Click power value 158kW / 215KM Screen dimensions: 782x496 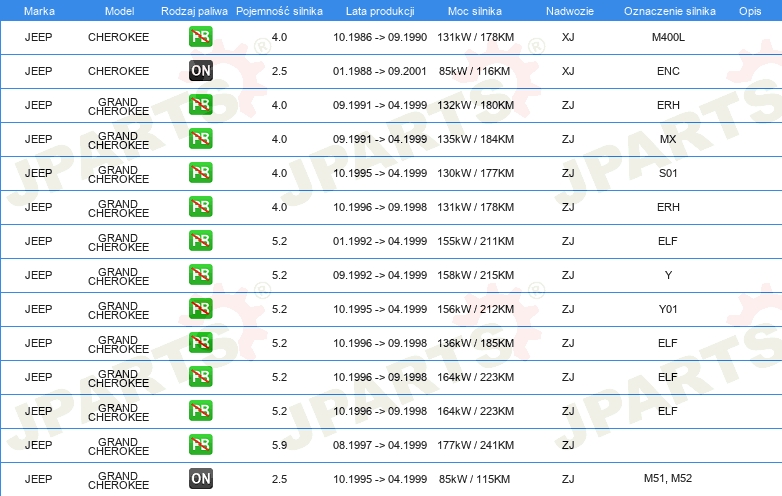475,275
